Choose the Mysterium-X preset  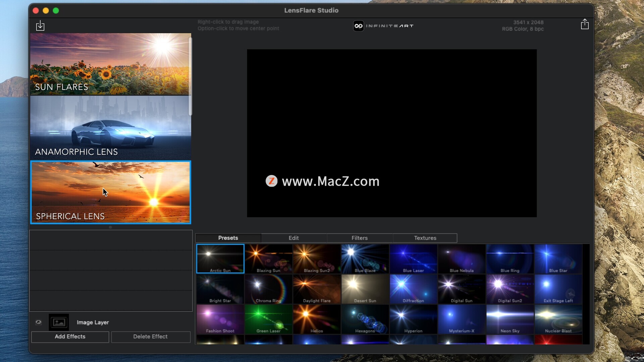[462, 319]
